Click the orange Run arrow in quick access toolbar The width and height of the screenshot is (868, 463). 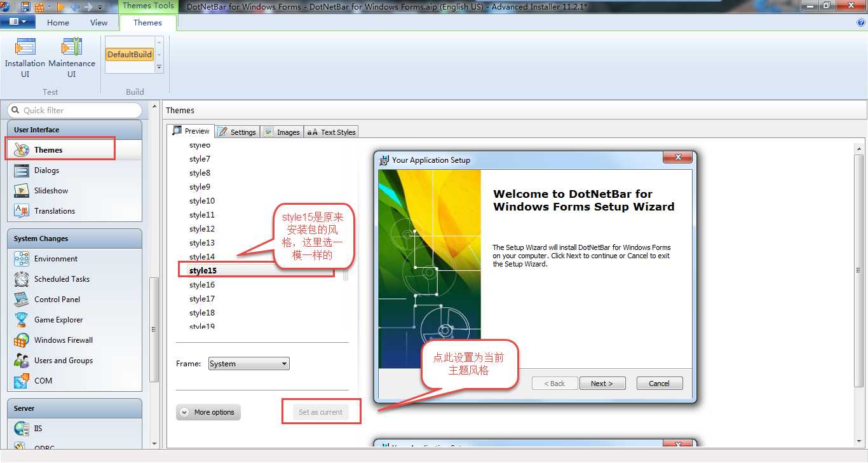pyautogui.click(x=62, y=7)
